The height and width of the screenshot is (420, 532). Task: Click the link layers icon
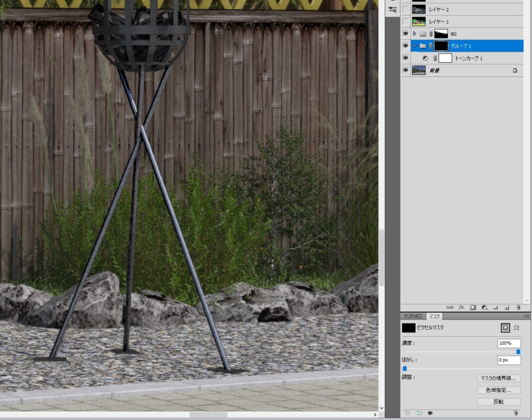pos(450,307)
